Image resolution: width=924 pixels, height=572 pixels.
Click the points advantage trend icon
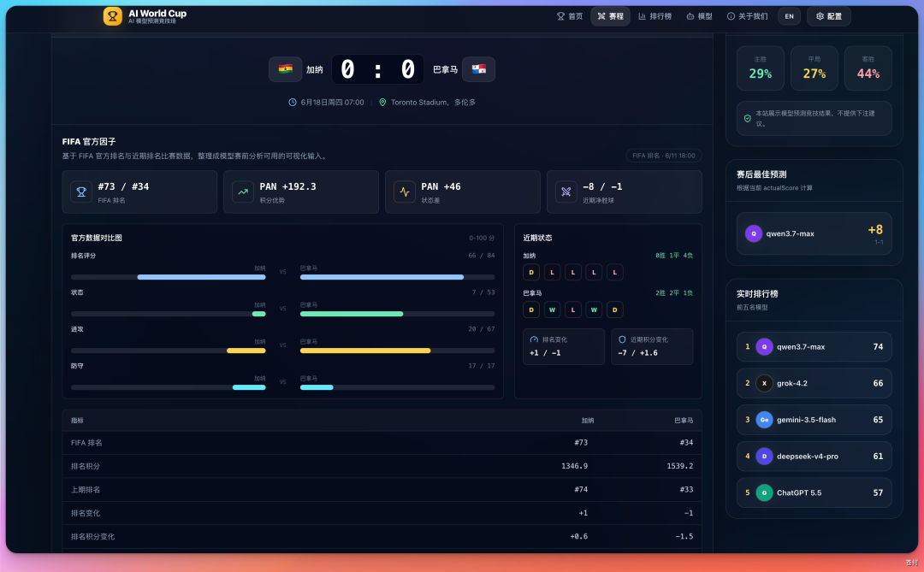243,192
